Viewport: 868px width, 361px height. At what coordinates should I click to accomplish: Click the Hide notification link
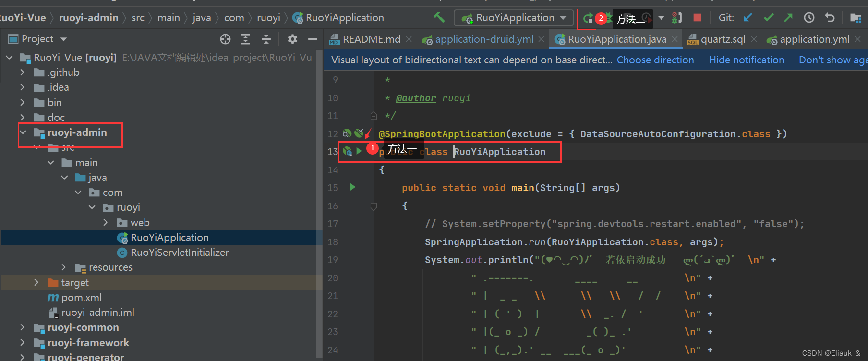747,60
